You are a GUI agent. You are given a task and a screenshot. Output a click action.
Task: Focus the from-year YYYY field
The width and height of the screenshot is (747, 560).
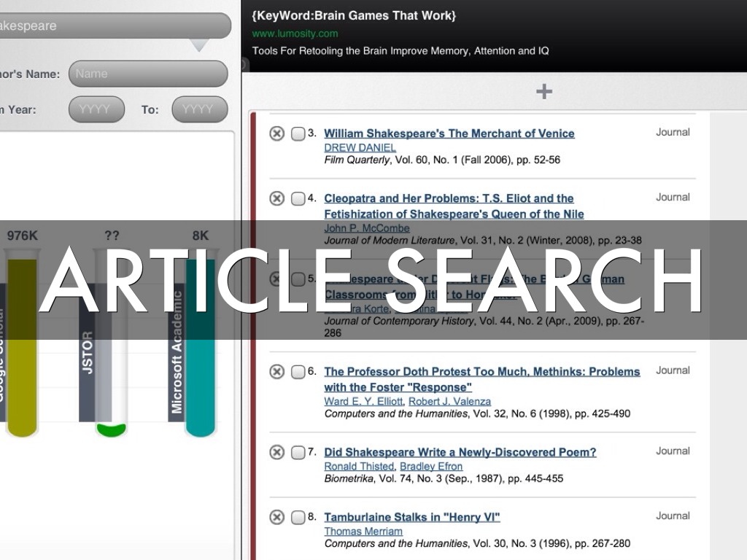[x=96, y=109]
